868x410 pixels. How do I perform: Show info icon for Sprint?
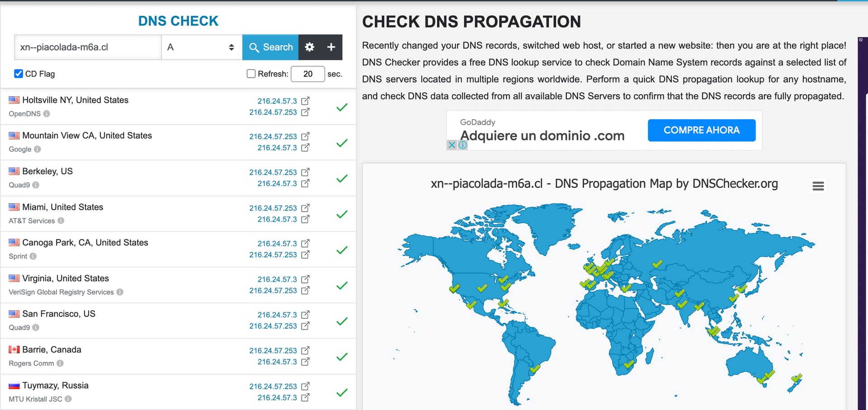(33, 256)
